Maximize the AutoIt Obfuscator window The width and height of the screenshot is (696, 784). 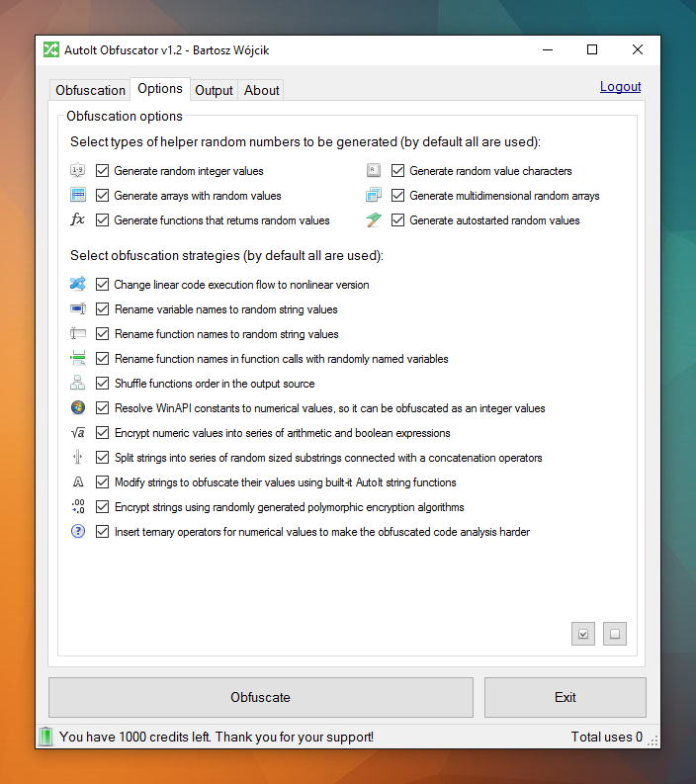pyautogui.click(x=592, y=50)
